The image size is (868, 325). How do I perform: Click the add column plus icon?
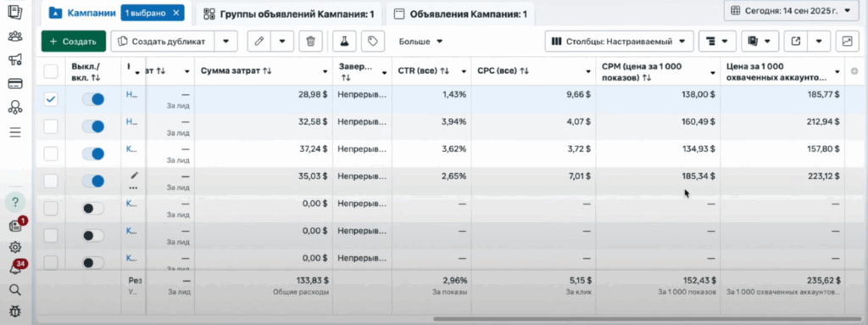click(854, 71)
